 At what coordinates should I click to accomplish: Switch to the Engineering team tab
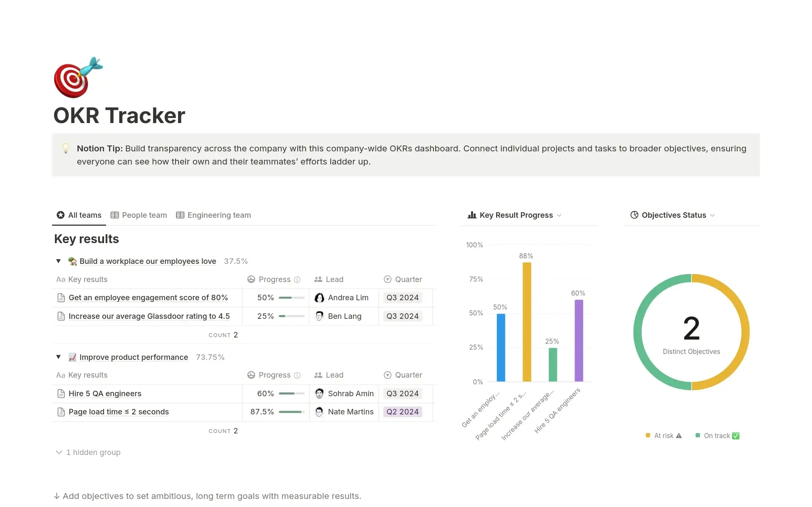coord(219,215)
